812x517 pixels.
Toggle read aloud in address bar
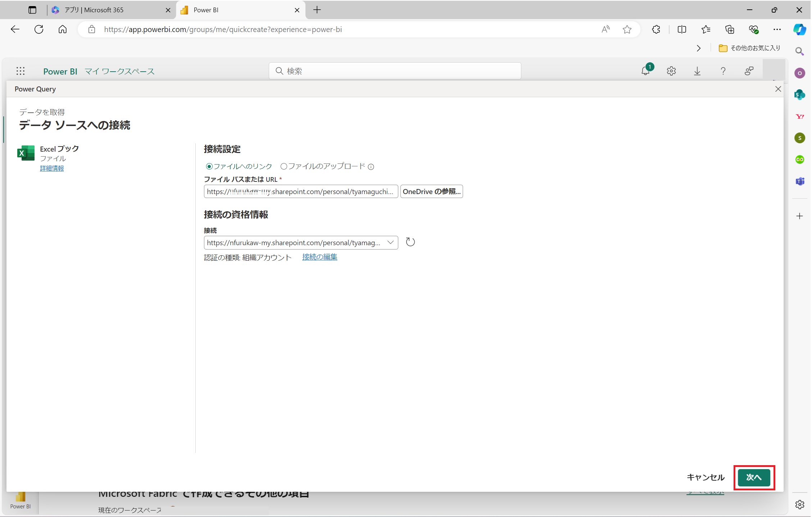(606, 29)
